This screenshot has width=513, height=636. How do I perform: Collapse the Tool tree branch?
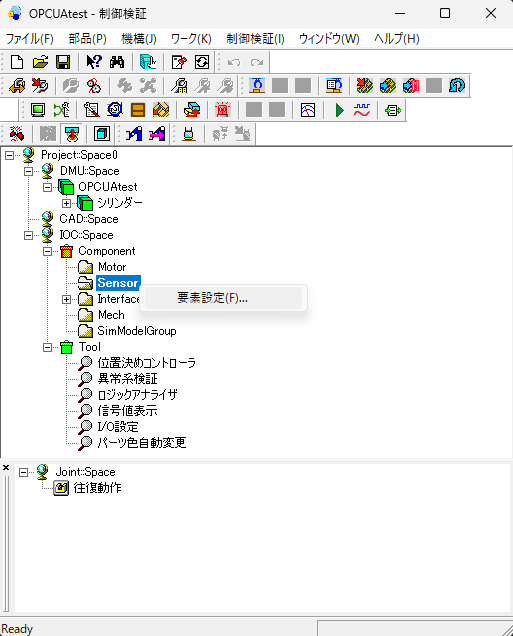click(47, 348)
